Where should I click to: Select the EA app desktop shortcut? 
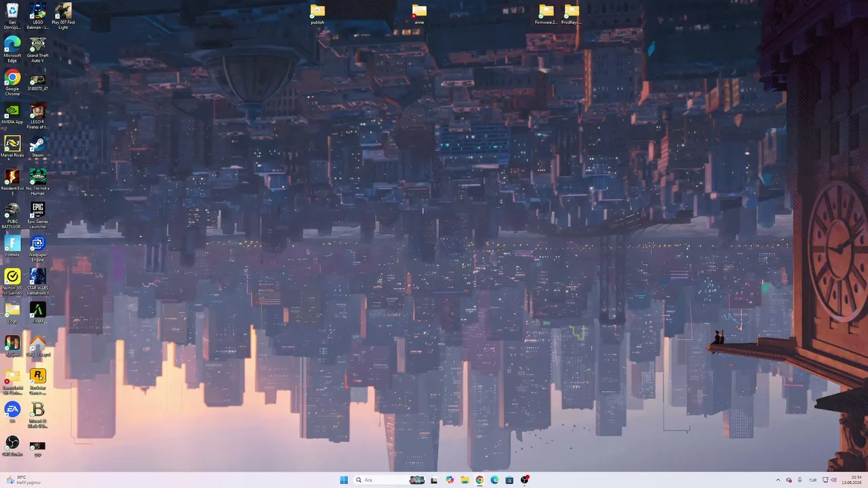pyautogui.click(x=12, y=413)
